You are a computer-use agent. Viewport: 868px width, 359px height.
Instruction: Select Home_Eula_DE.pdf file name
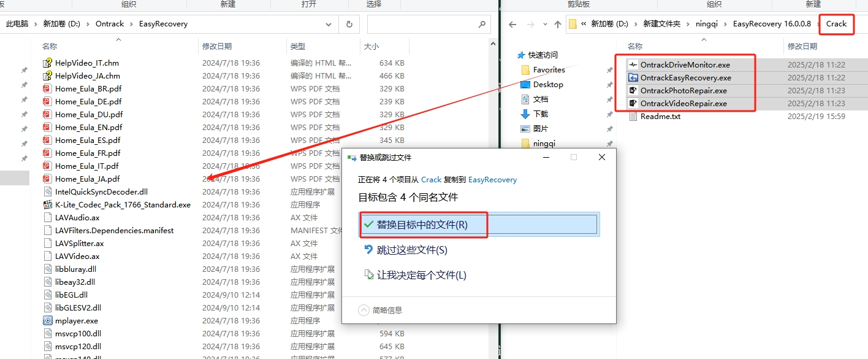point(88,101)
